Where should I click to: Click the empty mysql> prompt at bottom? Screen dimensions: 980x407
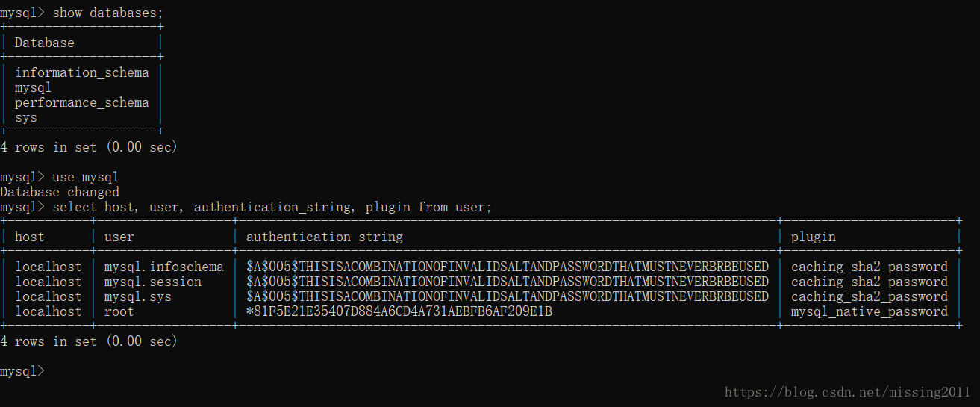pos(22,371)
